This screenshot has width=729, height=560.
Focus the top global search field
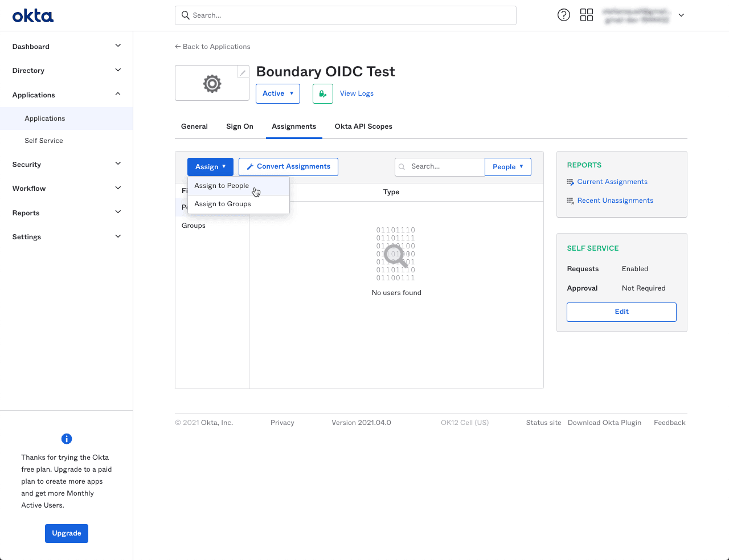tap(346, 15)
